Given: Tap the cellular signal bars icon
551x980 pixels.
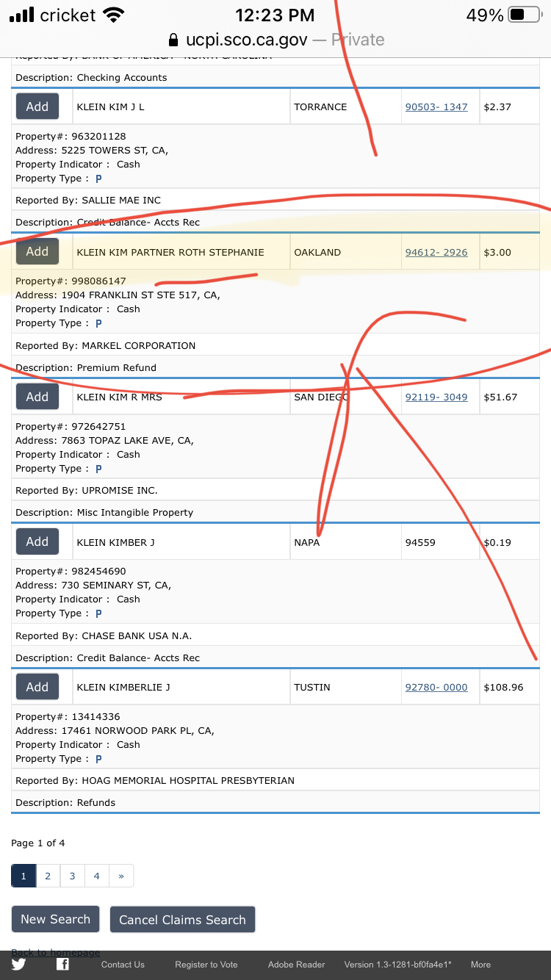Looking at the screenshot, I should [22, 15].
